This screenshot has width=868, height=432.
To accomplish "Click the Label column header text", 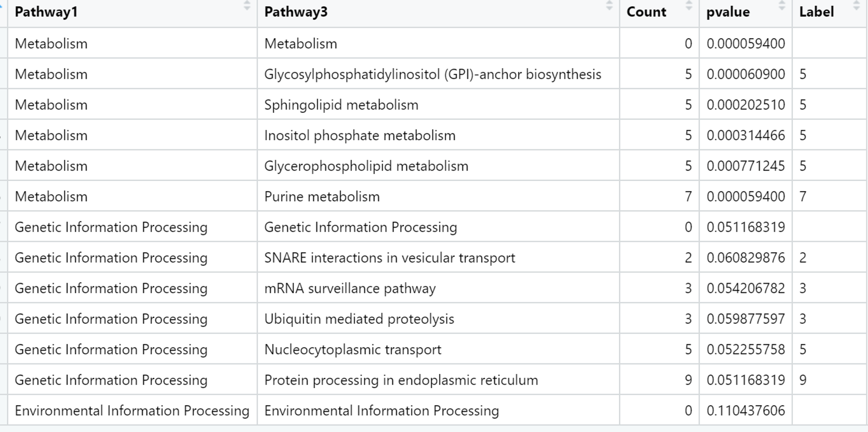I will (816, 12).
